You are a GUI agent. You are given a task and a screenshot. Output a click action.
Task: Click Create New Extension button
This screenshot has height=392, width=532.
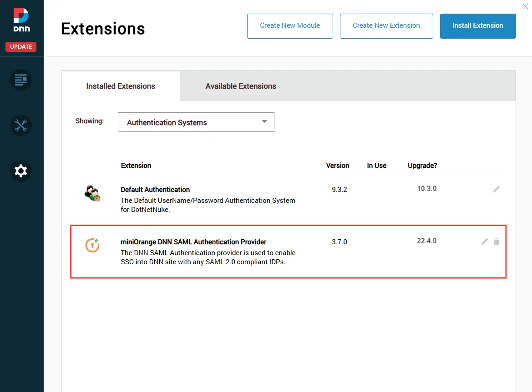[x=386, y=26]
